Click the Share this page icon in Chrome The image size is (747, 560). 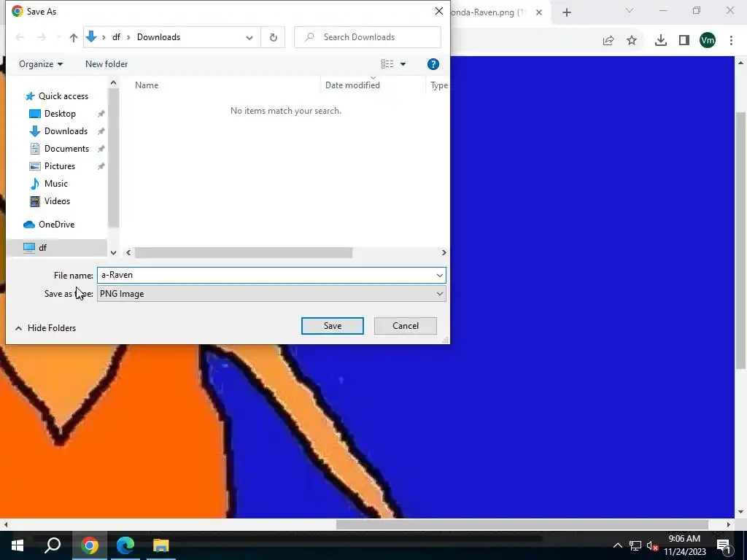(x=608, y=41)
